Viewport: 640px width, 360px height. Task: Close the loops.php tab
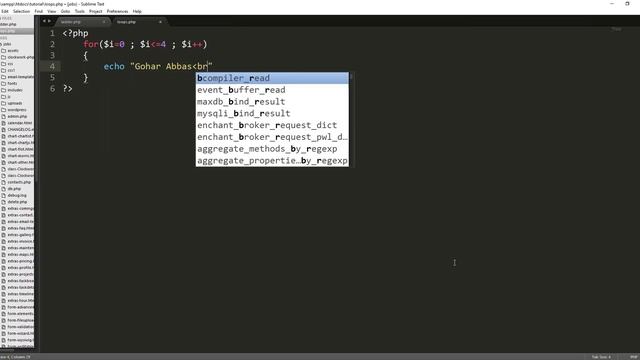(160, 22)
